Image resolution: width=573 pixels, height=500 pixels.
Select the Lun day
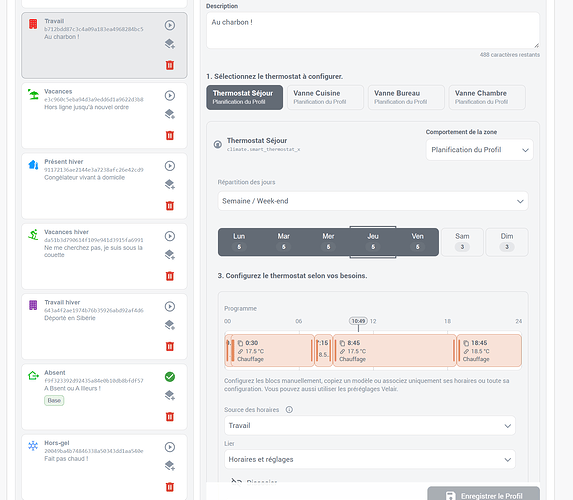(239, 242)
